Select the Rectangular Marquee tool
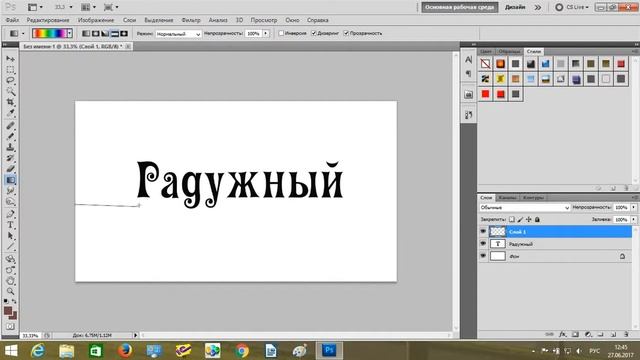 (x=10, y=70)
